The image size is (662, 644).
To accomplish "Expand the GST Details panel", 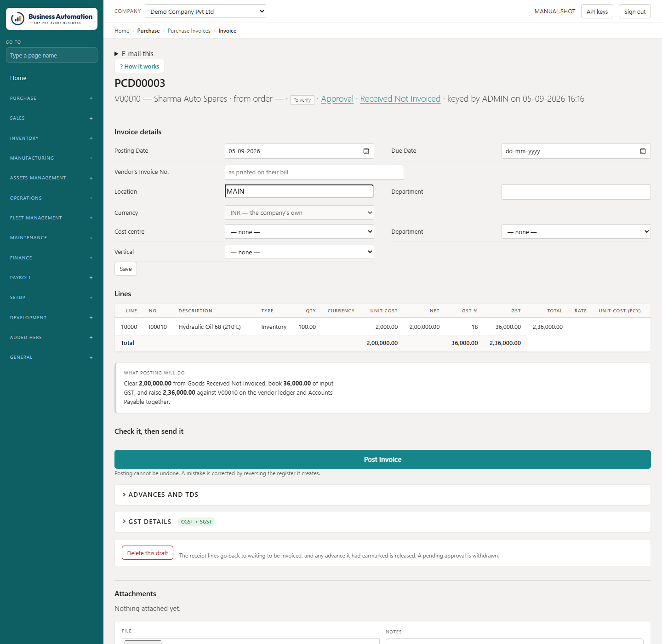I will pos(382,522).
